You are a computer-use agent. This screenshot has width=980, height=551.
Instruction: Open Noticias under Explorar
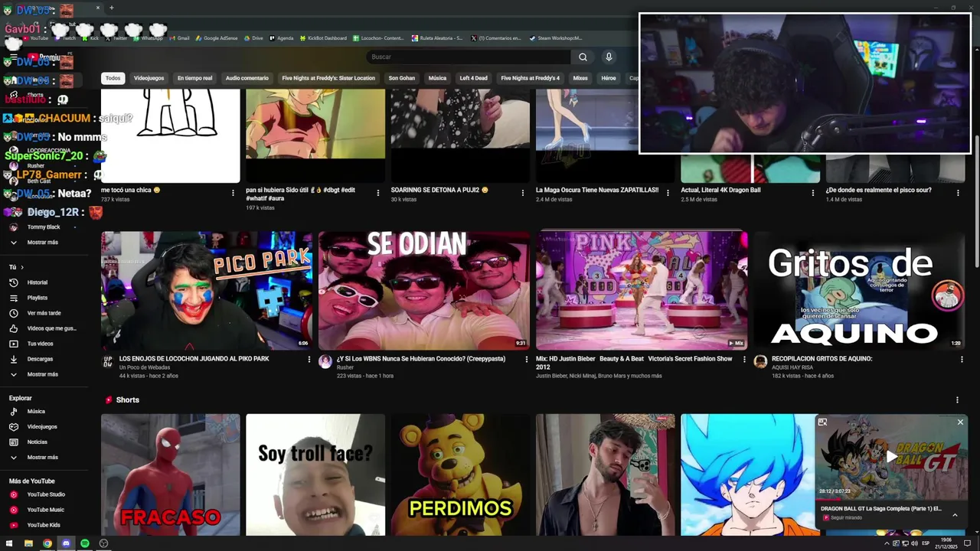click(38, 442)
